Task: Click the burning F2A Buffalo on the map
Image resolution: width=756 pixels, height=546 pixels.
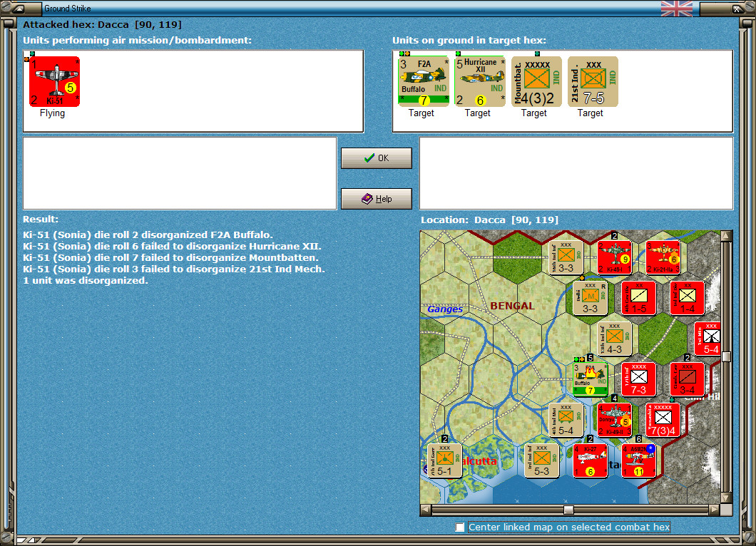Action: [x=590, y=378]
